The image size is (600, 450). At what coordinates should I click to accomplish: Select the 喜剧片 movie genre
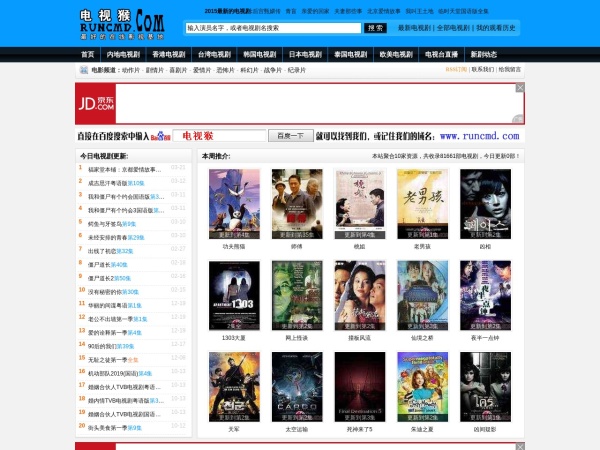coord(178,70)
